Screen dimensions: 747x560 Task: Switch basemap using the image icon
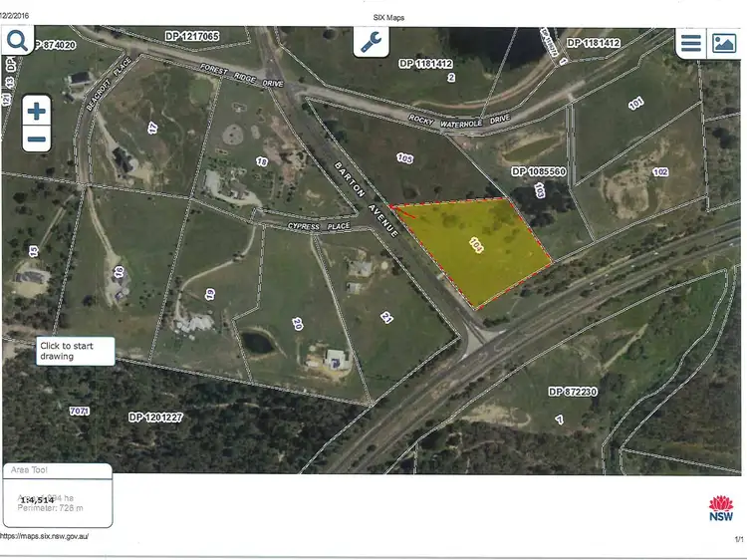[724, 43]
